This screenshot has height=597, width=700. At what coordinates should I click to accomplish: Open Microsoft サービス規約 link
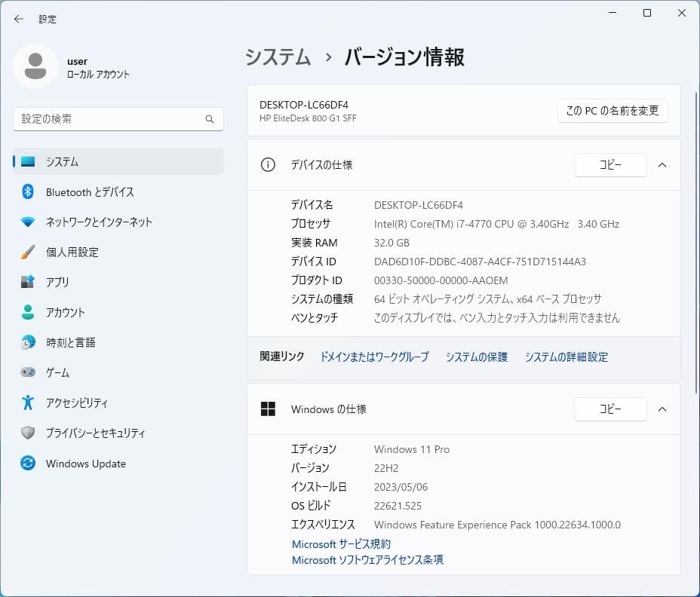tap(341, 543)
